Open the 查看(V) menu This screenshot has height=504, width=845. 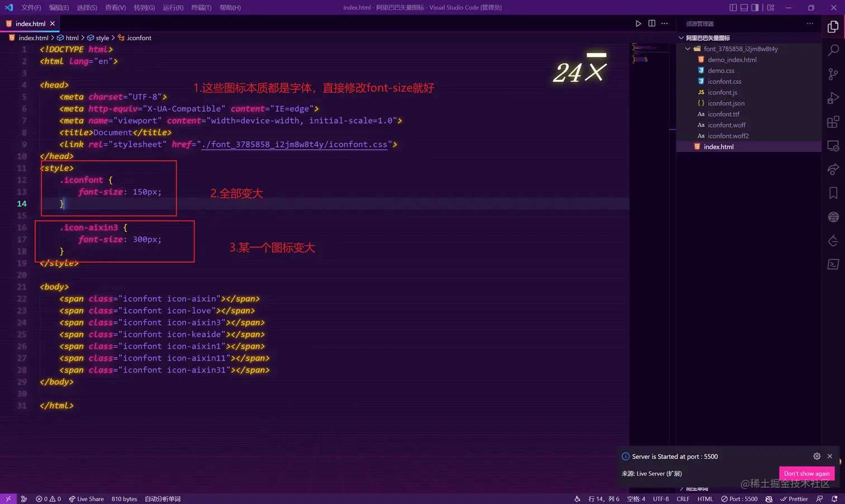[x=115, y=8]
